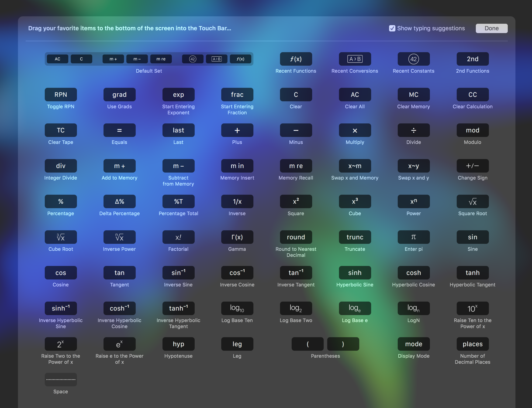Select the Square Root item

coord(472,201)
